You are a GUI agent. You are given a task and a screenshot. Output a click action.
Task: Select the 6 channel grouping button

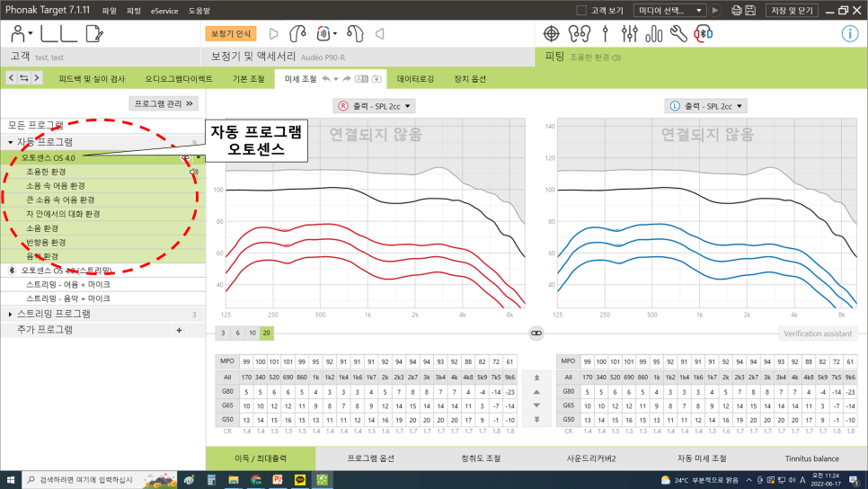[x=237, y=333]
